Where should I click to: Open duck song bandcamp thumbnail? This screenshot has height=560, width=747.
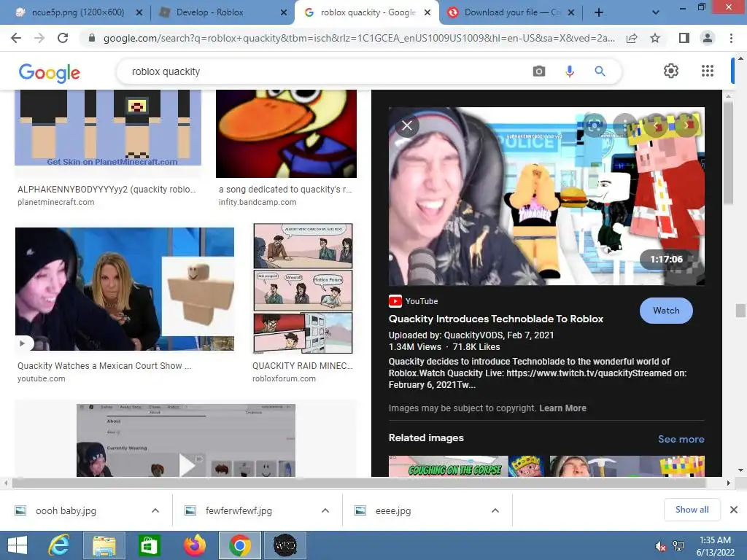[x=286, y=133]
